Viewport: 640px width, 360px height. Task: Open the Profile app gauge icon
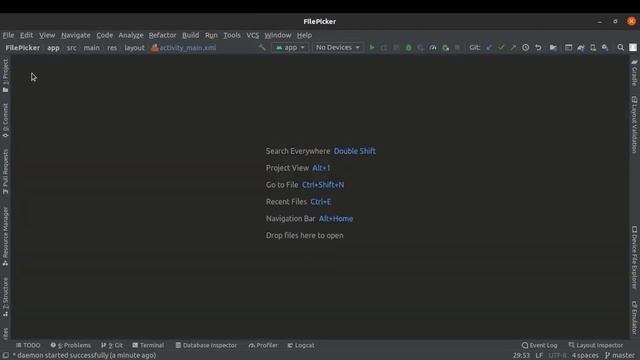click(433, 47)
